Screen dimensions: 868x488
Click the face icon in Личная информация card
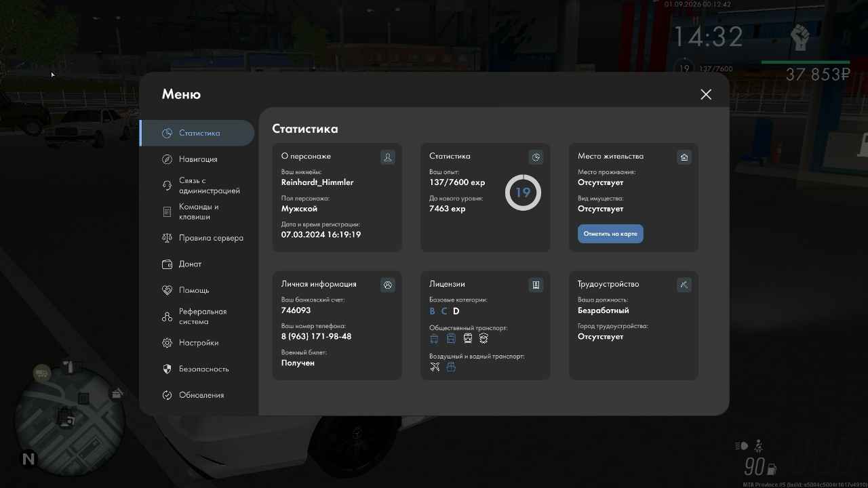pyautogui.click(x=387, y=285)
